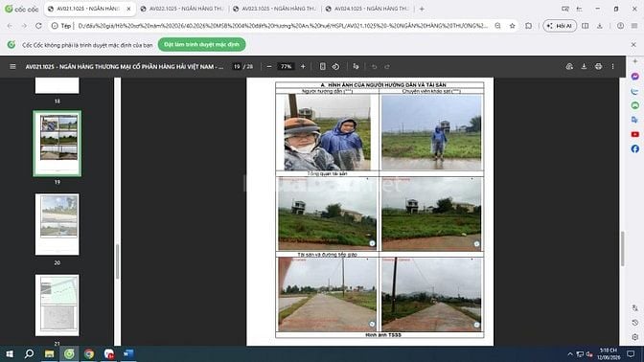Open the Windows Start menu

10,353
